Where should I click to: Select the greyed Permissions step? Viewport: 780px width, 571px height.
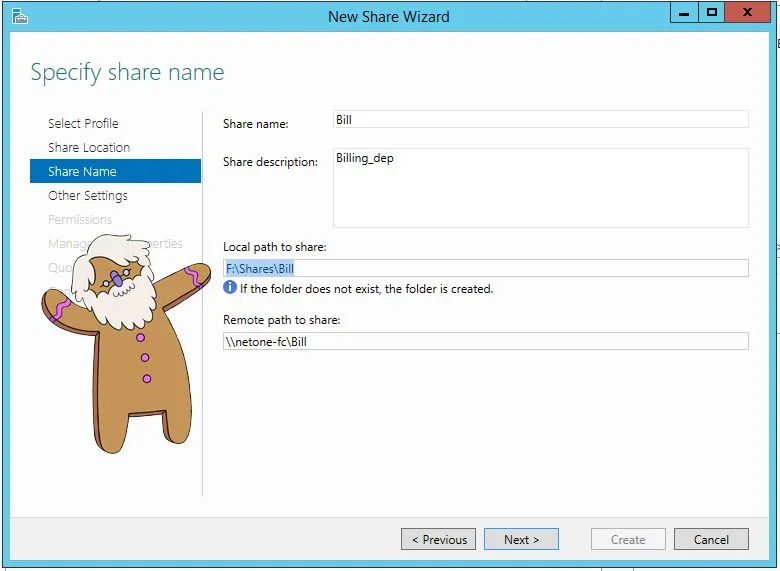click(80, 219)
